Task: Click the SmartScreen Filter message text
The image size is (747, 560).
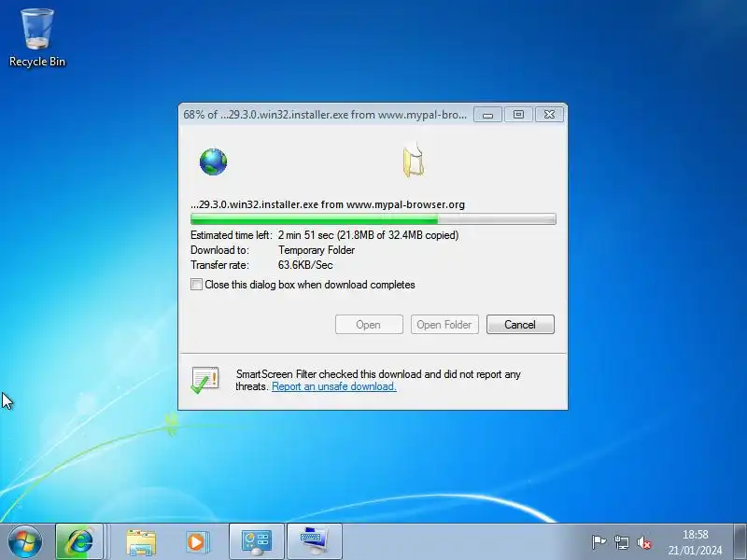Action: (x=378, y=380)
